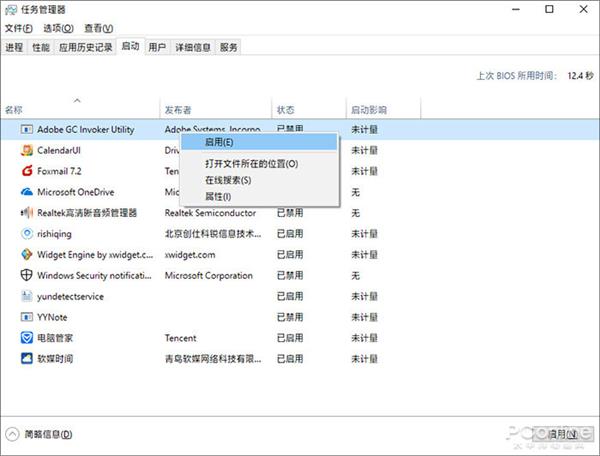This screenshot has height=456, width=600.
Task: Click the 青岛软媒网络科技 publisher cell
Action: coord(213,358)
